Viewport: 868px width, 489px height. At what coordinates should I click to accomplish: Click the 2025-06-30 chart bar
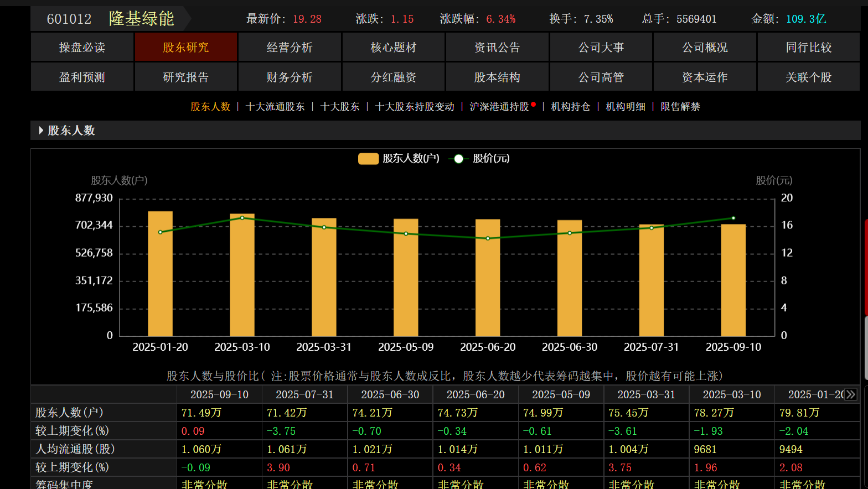pyautogui.click(x=570, y=278)
